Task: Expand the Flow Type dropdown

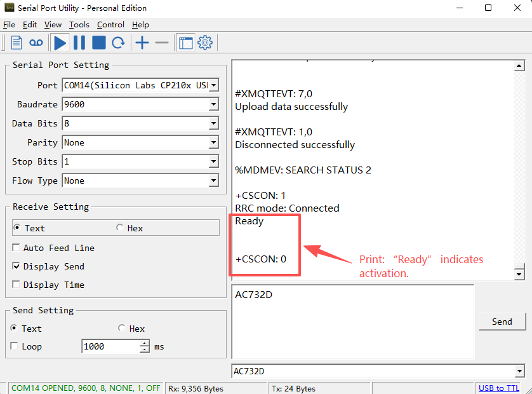Action: tap(214, 180)
